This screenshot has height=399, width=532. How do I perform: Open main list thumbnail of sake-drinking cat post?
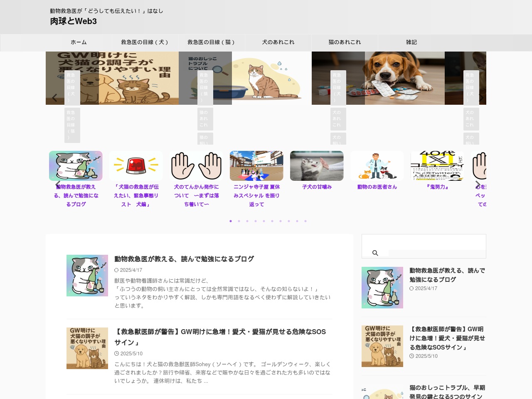pyautogui.click(x=87, y=276)
